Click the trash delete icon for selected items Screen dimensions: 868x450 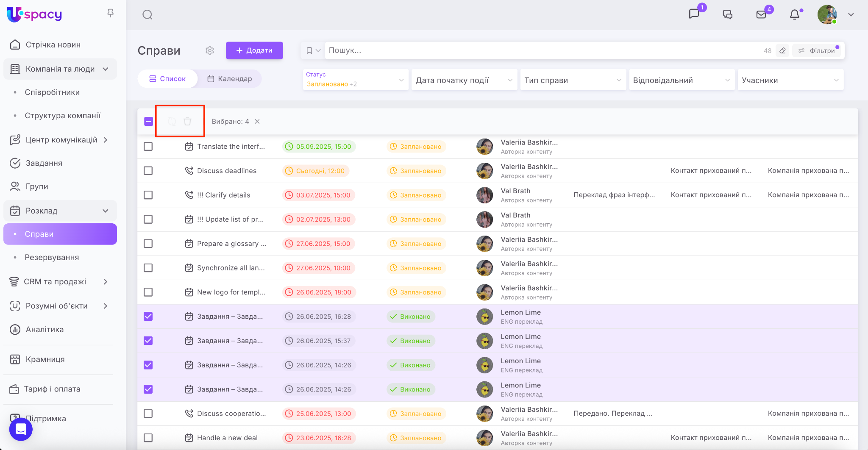[187, 122]
